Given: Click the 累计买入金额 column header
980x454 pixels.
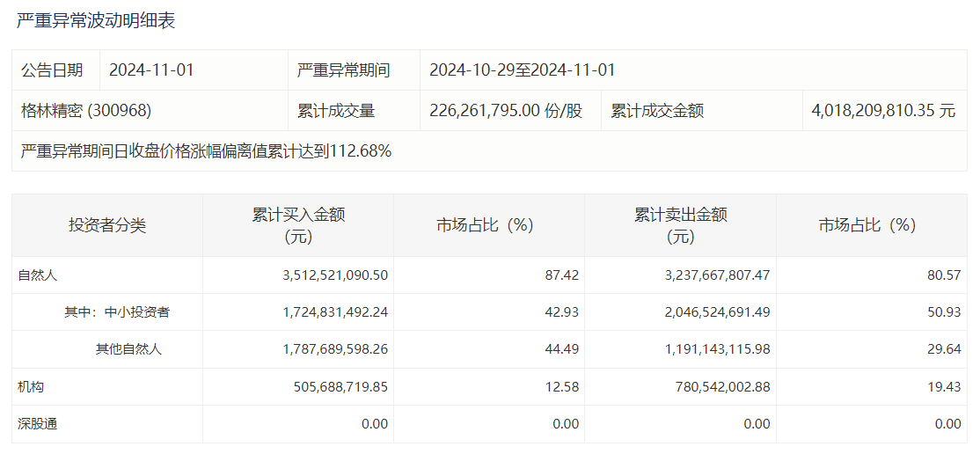Looking at the screenshot, I should [298, 225].
